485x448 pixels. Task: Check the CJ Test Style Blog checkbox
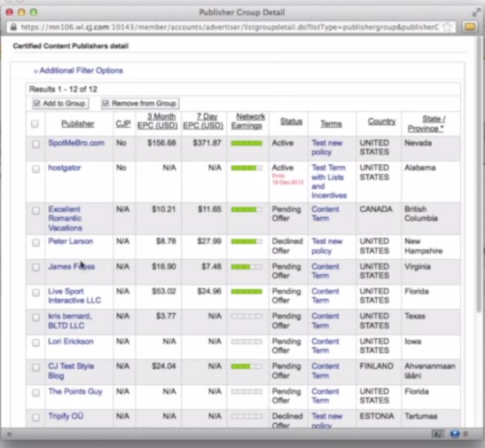point(35,367)
